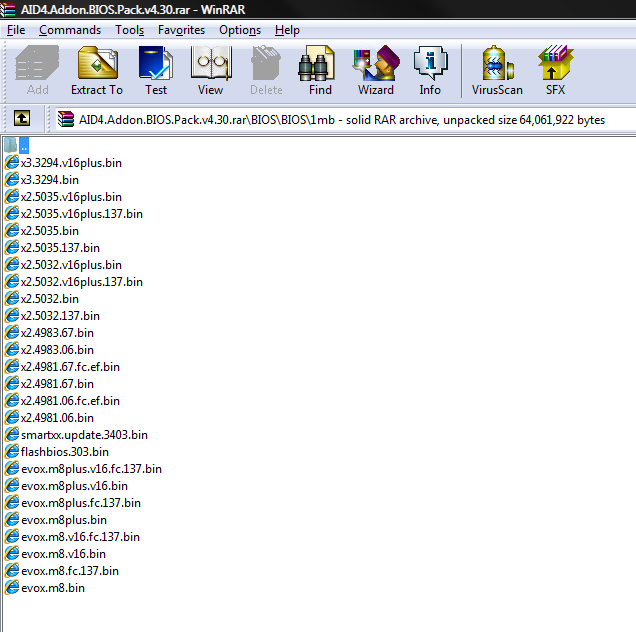Go up one folder level arrow
Viewport: 636px width, 632px height.
click(22, 119)
